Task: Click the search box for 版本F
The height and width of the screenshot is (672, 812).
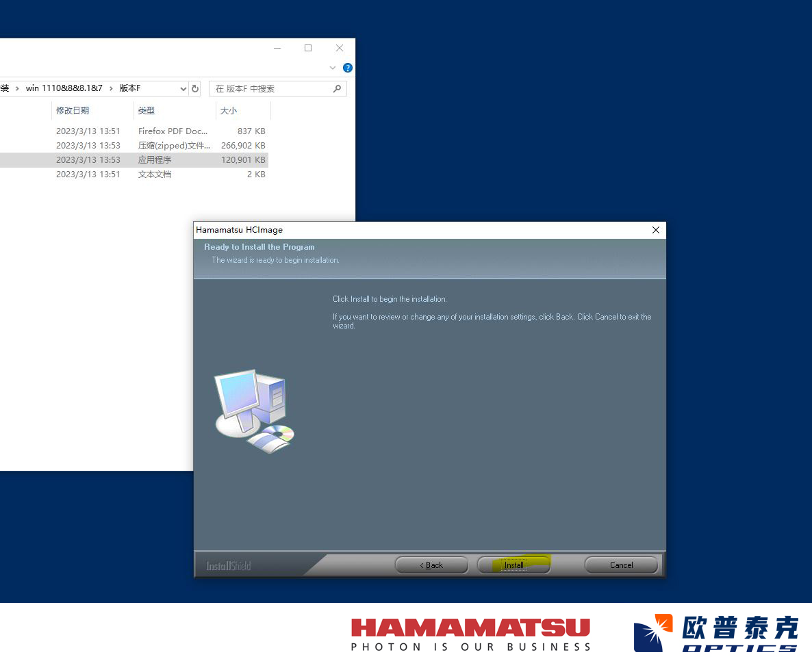Action: point(270,89)
